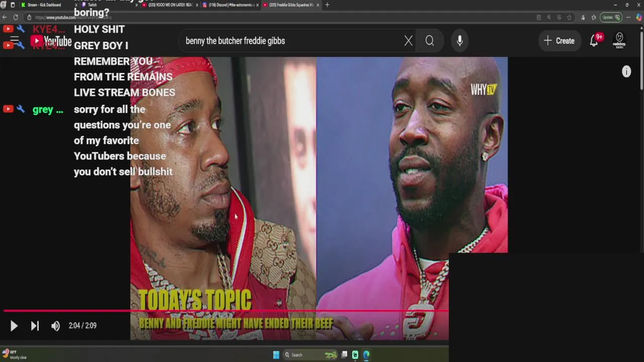Open Microsoft Edge from taskbar
Viewport: 644px width, 362px height.
[x=366, y=355]
